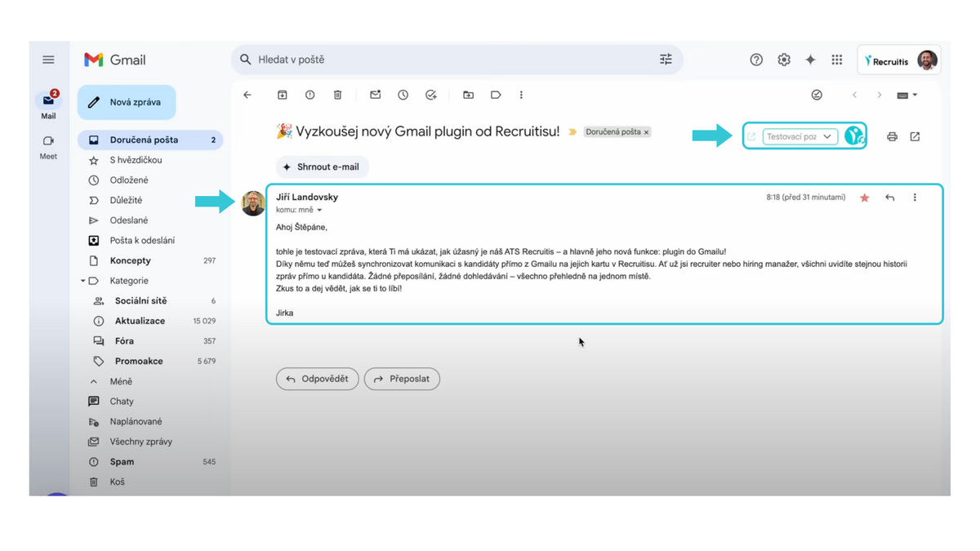Open Meet from the side rail
This screenshot has height=551, width=980.
pyautogui.click(x=48, y=147)
